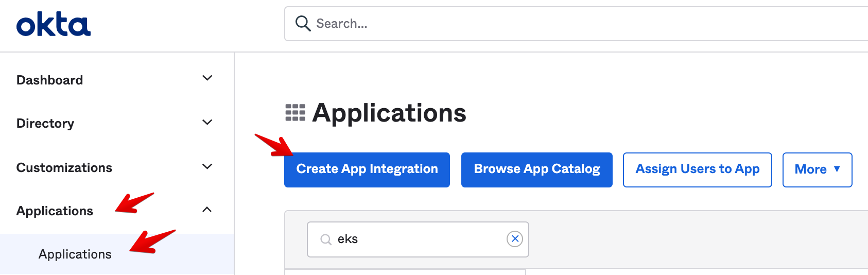Select the Applications sub-item in sidebar
Screen dimensions: 868x275
pyautogui.click(x=75, y=254)
